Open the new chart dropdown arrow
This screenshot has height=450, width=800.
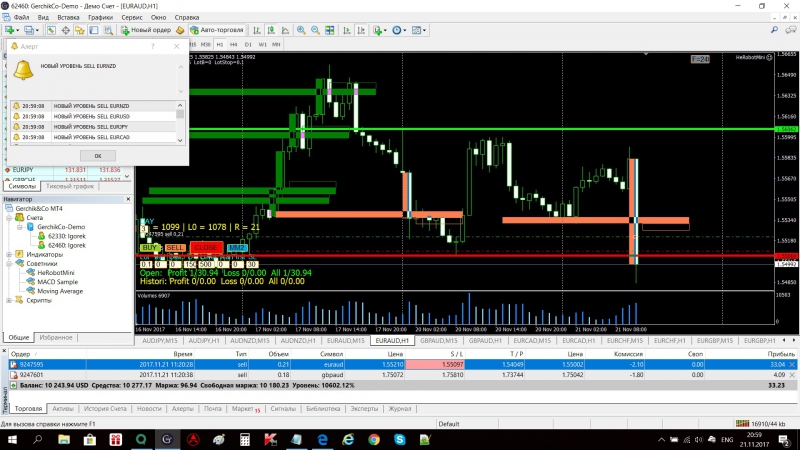18,31
